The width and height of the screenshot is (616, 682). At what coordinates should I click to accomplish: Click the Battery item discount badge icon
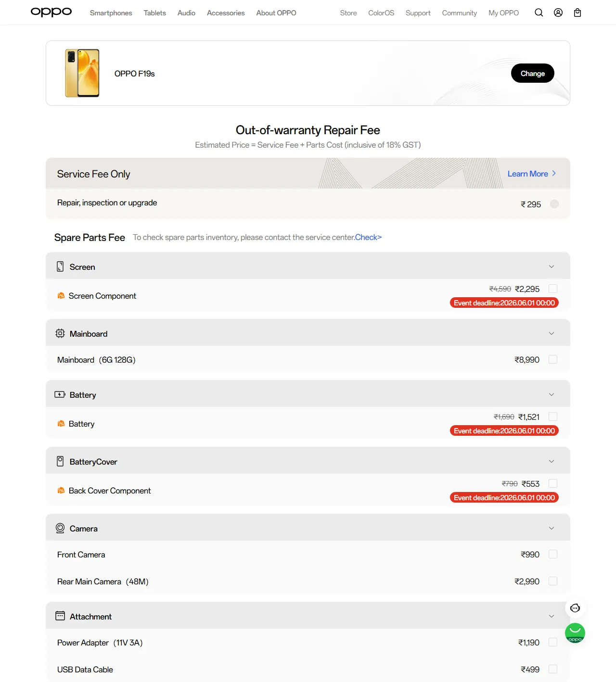coord(61,424)
